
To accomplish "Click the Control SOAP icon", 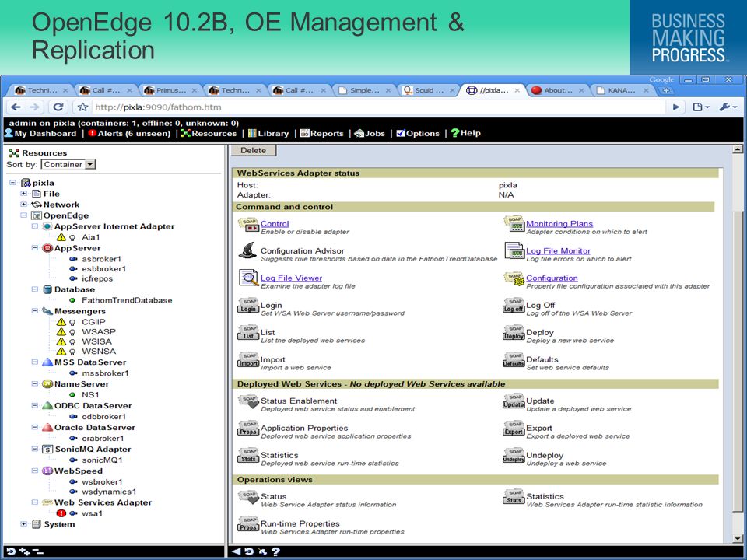I will click(x=248, y=224).
